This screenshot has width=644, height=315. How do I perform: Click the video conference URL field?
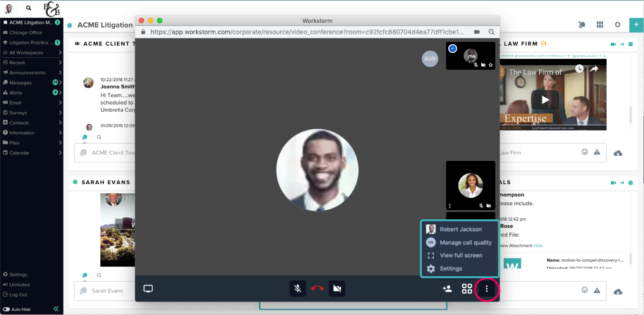pyautogui.click(x=307, y=32)
